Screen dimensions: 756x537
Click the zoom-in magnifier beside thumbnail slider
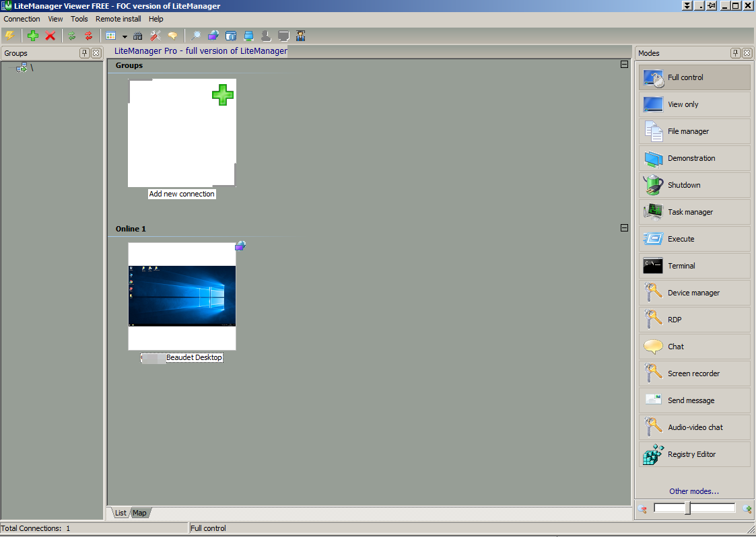tap(747, 509)
